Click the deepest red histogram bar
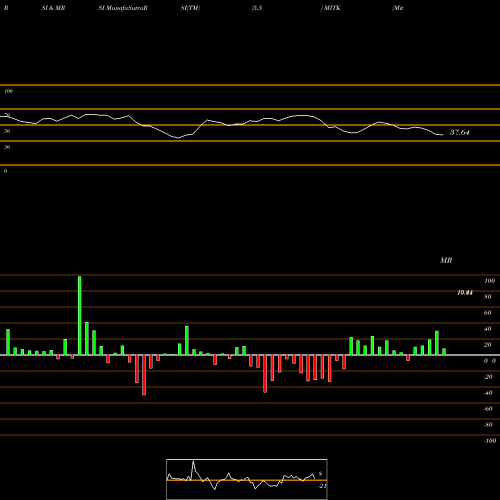Viewport: 500px width, 500px height. tap(144, 375)
